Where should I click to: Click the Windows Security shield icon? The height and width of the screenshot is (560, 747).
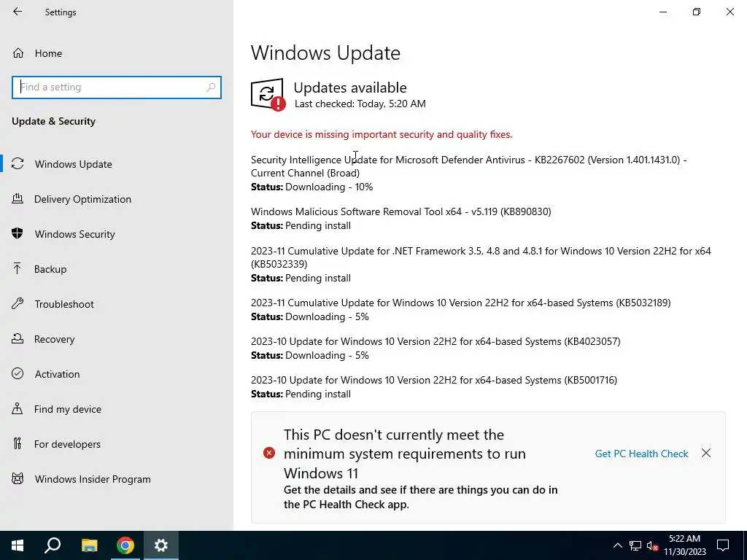click(18, 233)
